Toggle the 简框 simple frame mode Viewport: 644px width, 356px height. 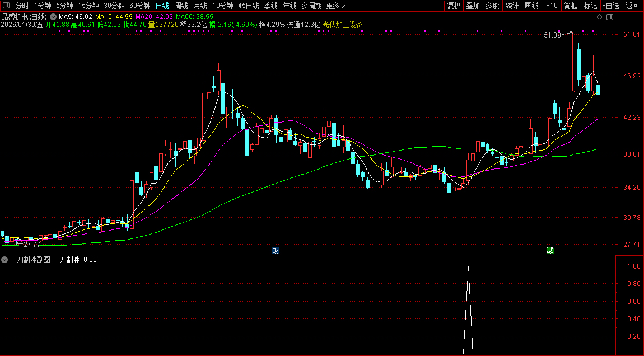(x=571, y=6)
